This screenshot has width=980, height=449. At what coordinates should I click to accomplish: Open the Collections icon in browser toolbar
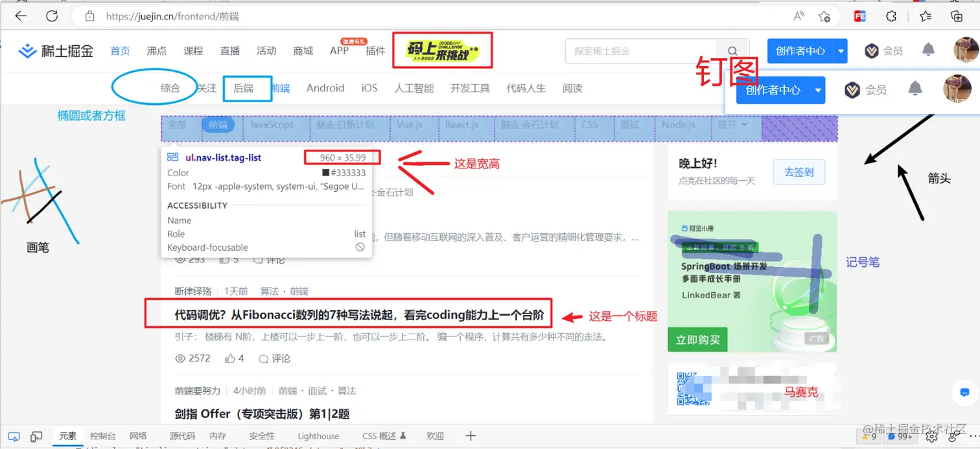tap(957, 16)
